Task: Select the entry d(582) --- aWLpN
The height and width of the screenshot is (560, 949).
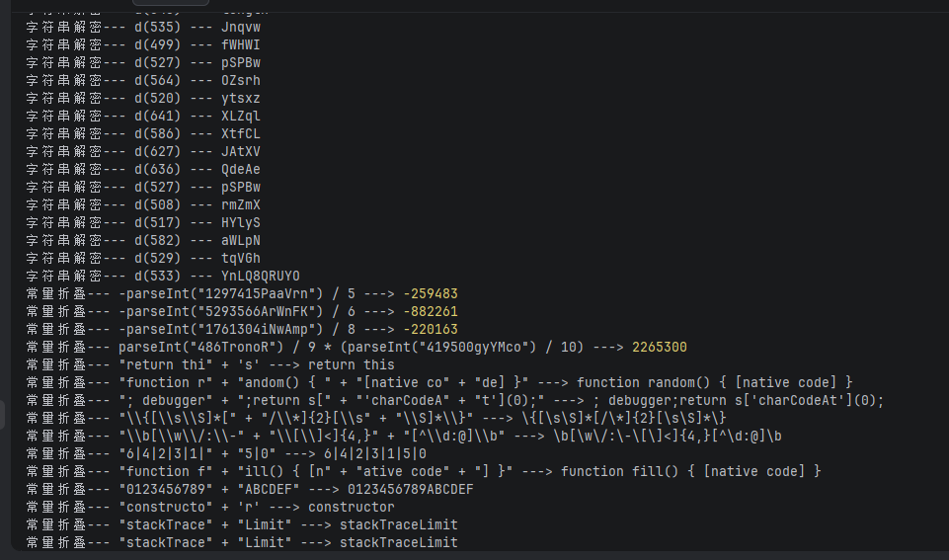Action: coord(143,240)
